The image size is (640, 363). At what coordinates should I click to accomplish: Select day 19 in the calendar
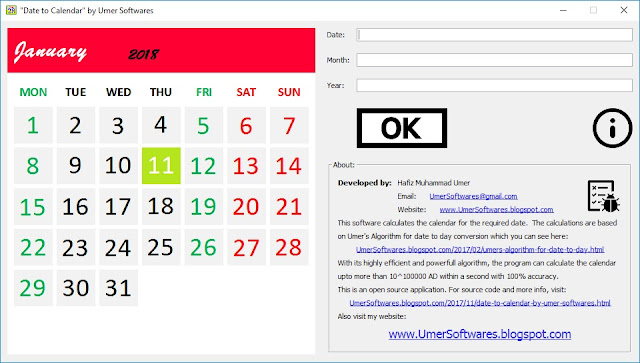[x=204, y=207]
